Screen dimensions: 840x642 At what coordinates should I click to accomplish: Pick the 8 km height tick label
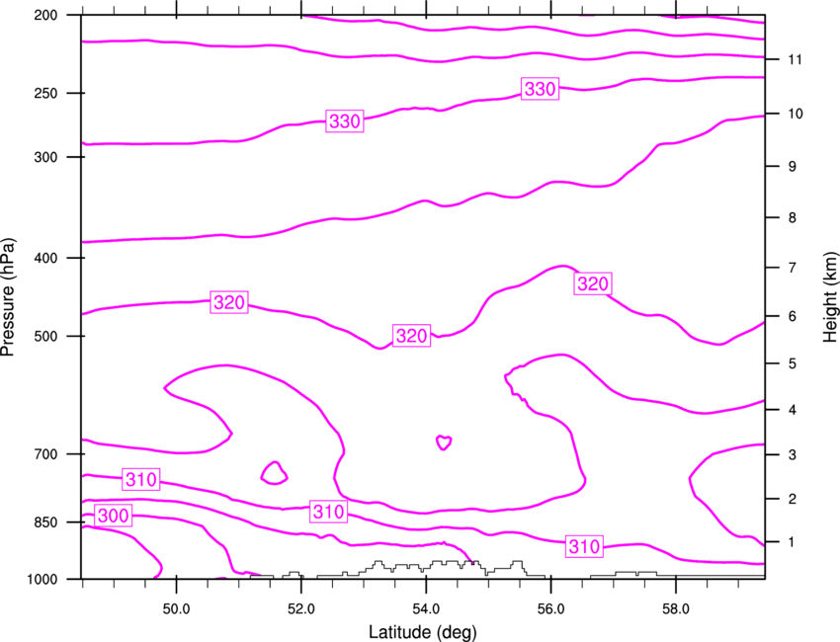793,218
